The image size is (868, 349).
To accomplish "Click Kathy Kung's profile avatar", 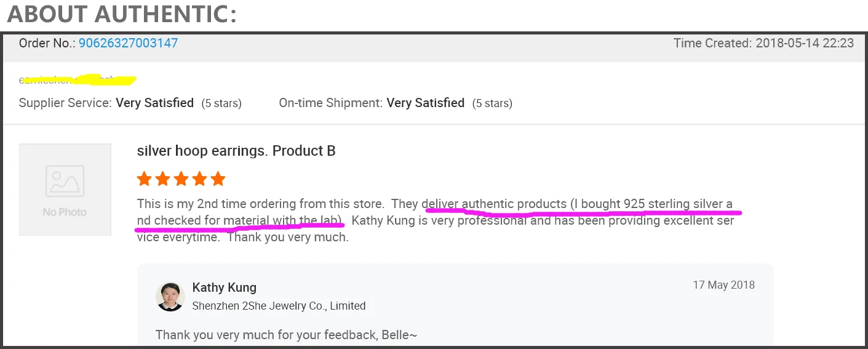I will [x=170, y=297].
